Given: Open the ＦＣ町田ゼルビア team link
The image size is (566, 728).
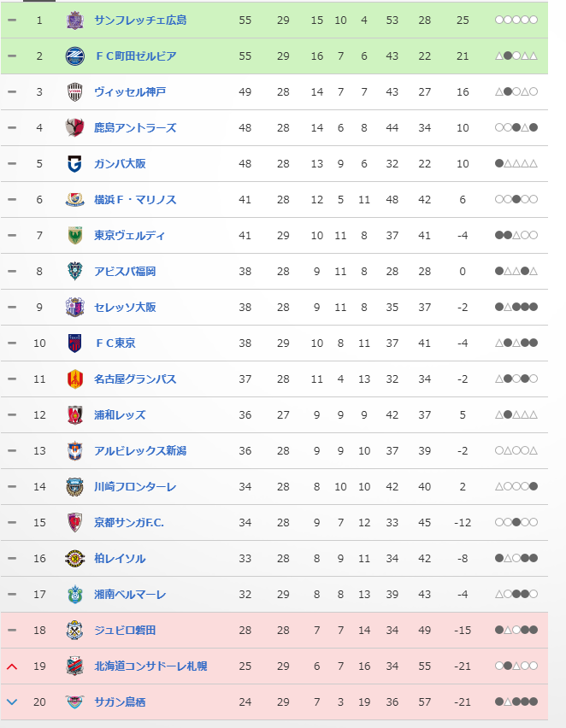Looking at the screenshot, I should pos(135,56).
